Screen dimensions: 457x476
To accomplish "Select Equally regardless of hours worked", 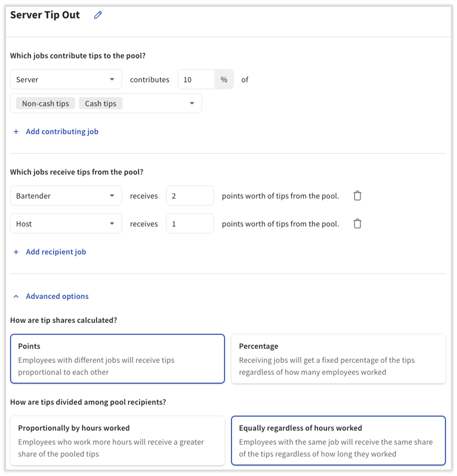I will pos(339,440).
